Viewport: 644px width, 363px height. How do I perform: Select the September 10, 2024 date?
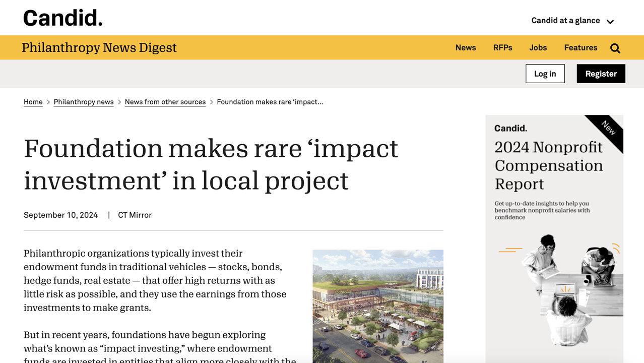point(60,215)
